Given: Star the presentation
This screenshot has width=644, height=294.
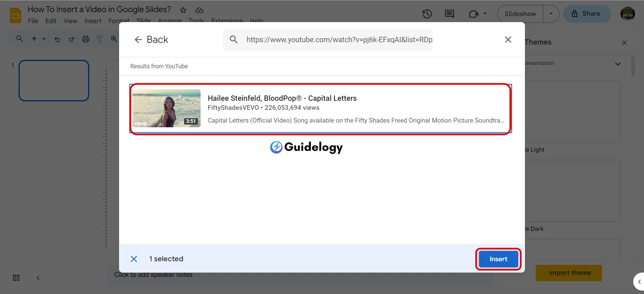Looking at the screenshot, I should tap(183, 10).
